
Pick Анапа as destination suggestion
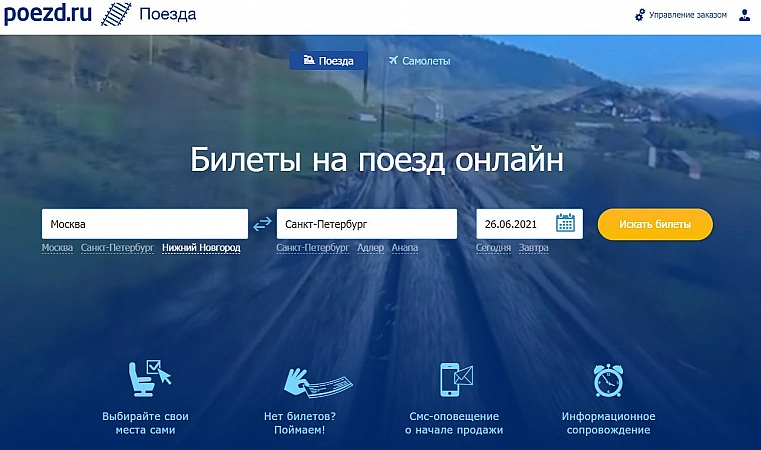coord(405,248)
